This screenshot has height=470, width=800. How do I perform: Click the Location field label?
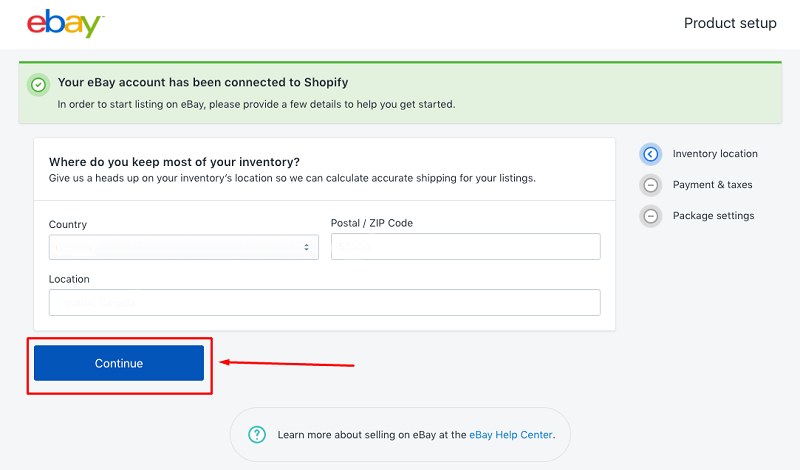point(69,279)
